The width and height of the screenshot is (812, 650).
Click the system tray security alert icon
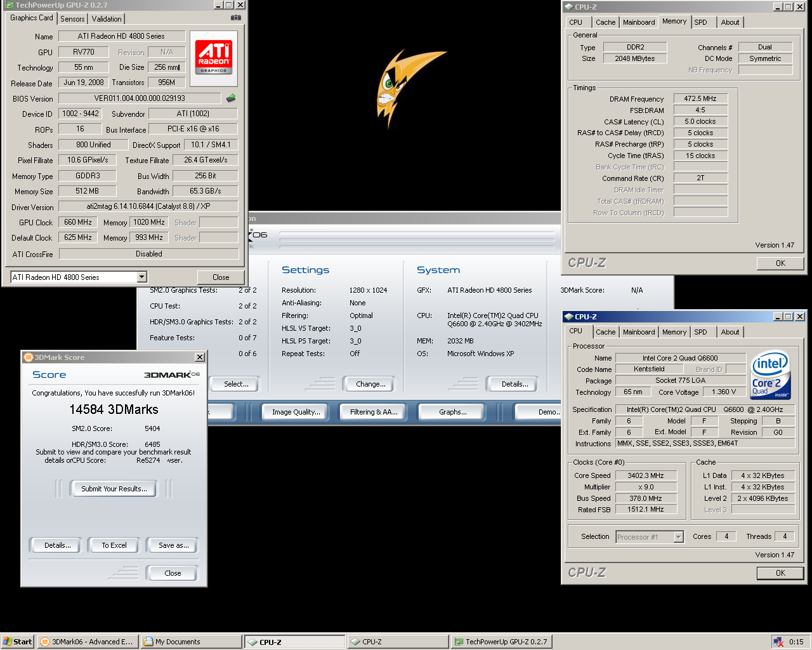[x=778, y=642]
